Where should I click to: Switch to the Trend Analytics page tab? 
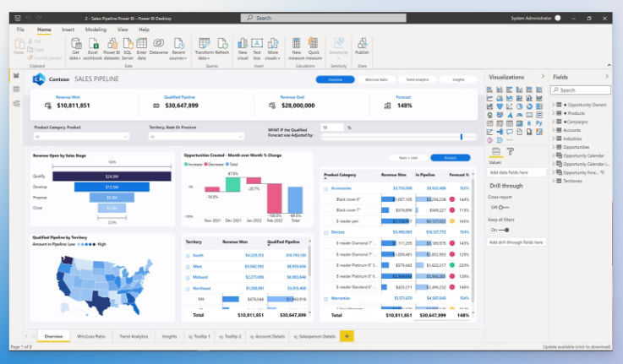point(134,336)
